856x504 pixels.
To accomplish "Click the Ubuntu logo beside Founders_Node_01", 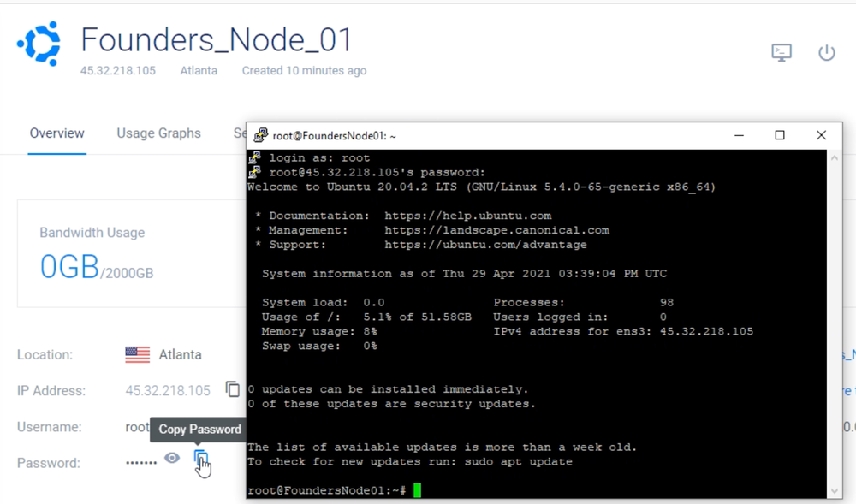I will (39, 44).
